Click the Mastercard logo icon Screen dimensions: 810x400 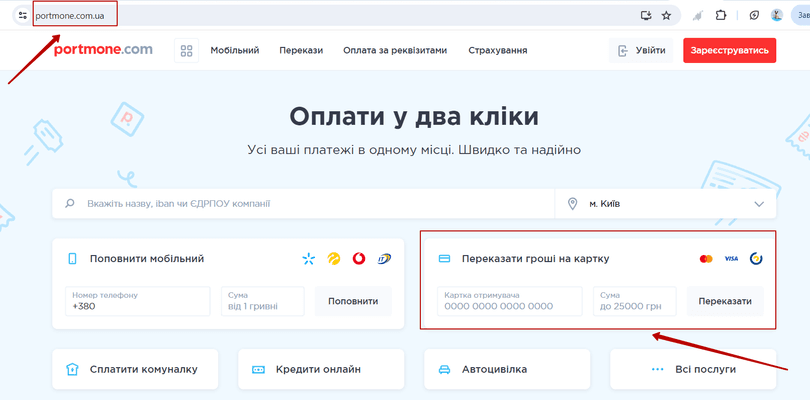tap(706, 258)
